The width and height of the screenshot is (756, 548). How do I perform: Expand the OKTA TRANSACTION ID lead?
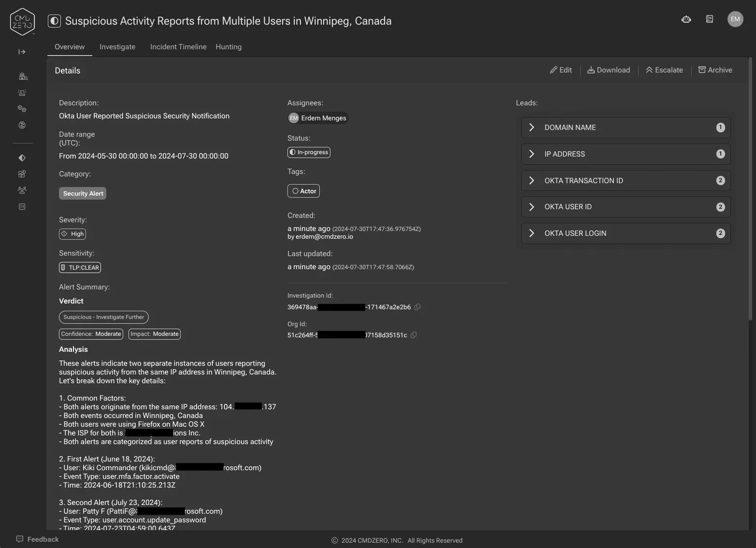[x=626, y=181]
